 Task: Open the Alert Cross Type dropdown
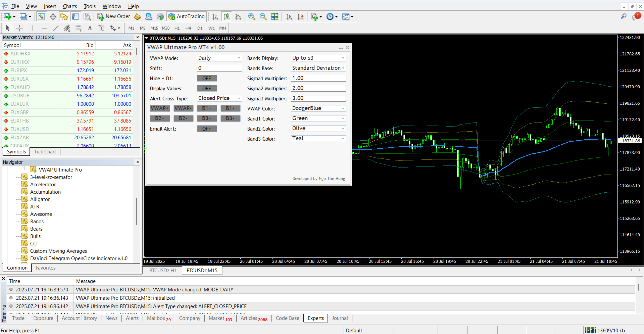coord(219,98)
